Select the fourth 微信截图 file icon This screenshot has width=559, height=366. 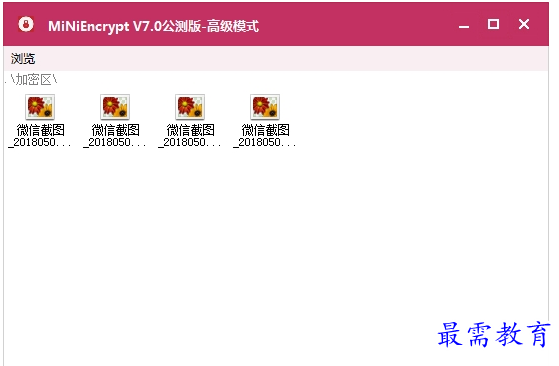pos(265,107)
